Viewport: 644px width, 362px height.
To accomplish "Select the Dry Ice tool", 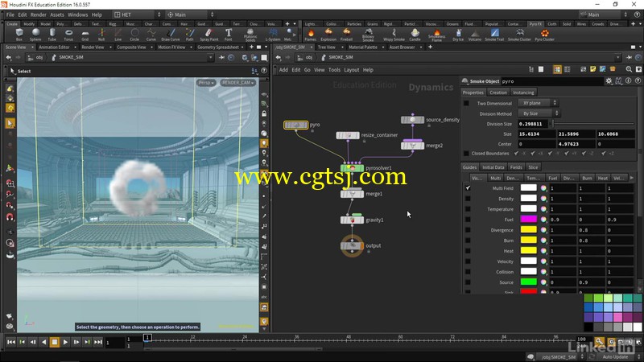I will (458, 35).
